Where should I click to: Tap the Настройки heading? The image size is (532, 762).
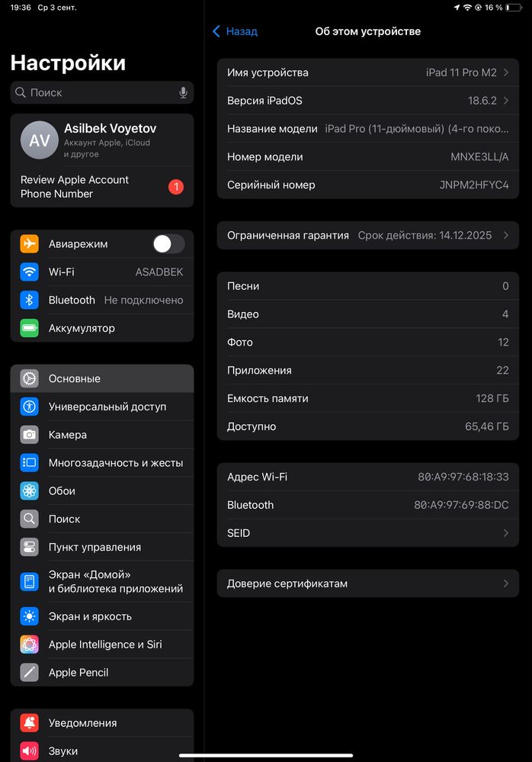coord(68,63)
